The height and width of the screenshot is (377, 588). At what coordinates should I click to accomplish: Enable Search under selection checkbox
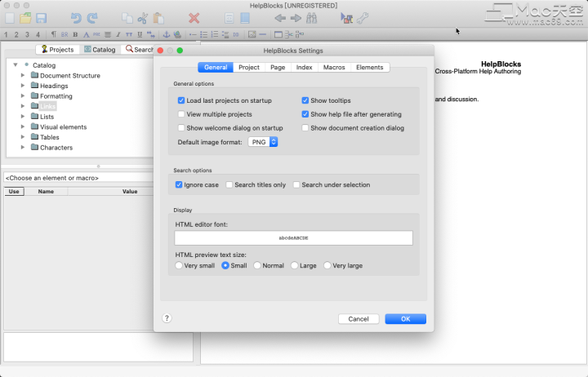point(296,184)
